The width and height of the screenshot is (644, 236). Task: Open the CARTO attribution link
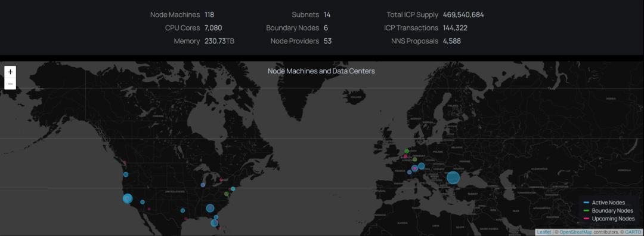coord(633,232)
